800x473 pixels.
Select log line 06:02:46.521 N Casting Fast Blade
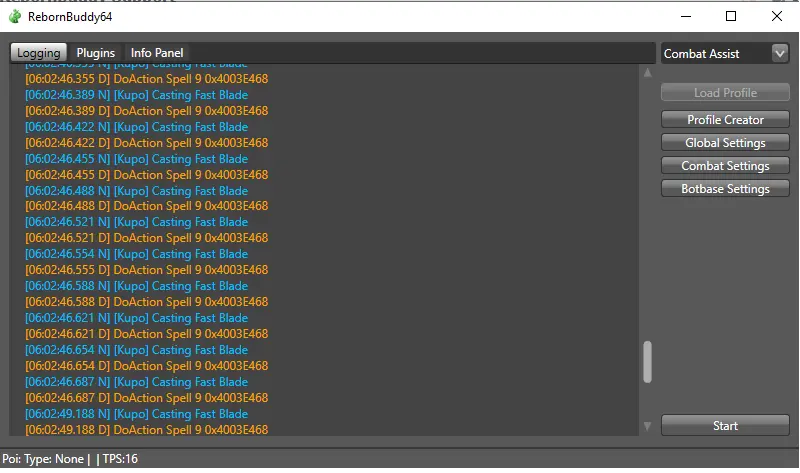point(136,222)
